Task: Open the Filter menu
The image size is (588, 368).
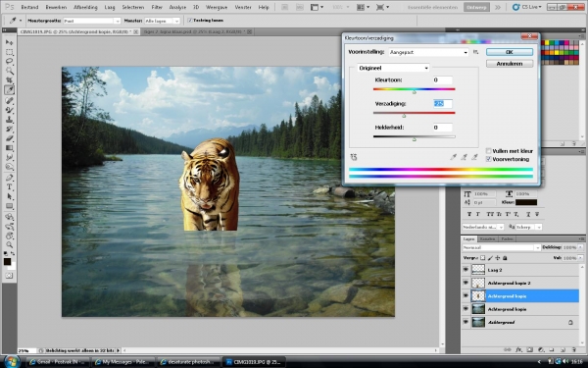Action: coord(157,7)
